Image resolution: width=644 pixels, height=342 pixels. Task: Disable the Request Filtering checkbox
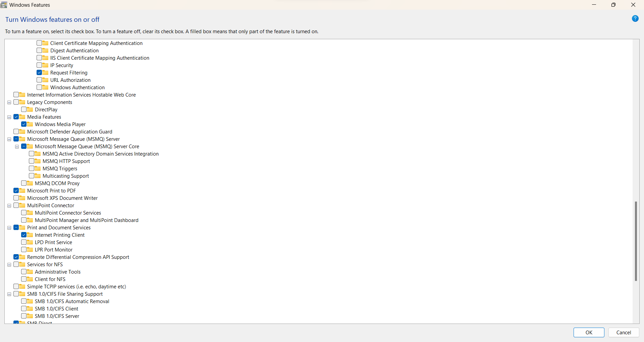tap(39, 72)
